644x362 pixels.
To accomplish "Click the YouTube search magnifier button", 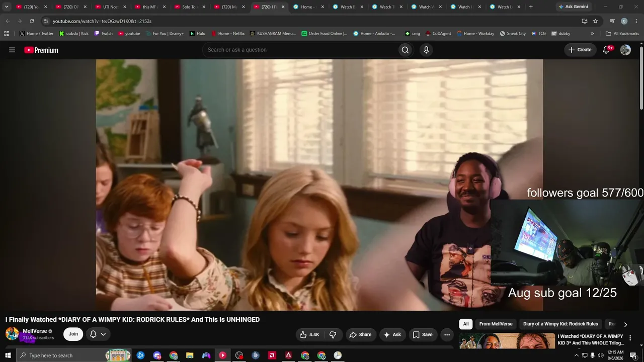I will click(x=405, y=50).
